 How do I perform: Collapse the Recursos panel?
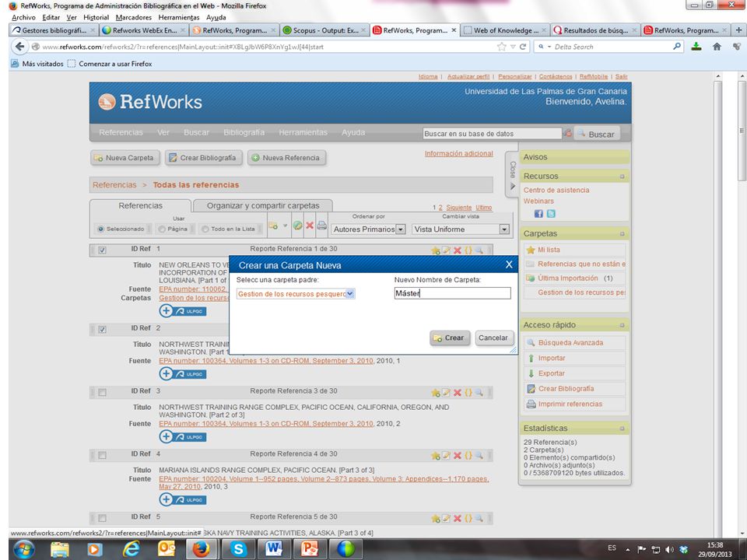click(x=622, y=177)
